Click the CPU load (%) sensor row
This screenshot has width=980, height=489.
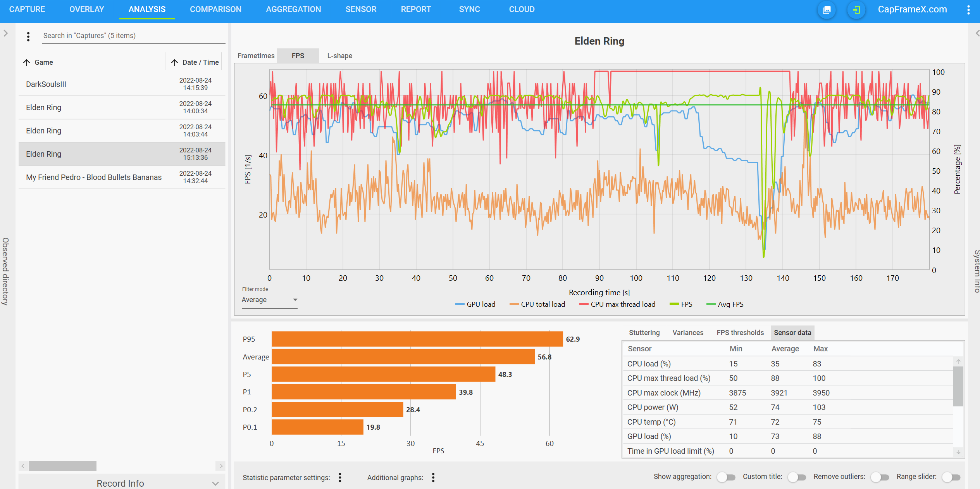(788, 364)
